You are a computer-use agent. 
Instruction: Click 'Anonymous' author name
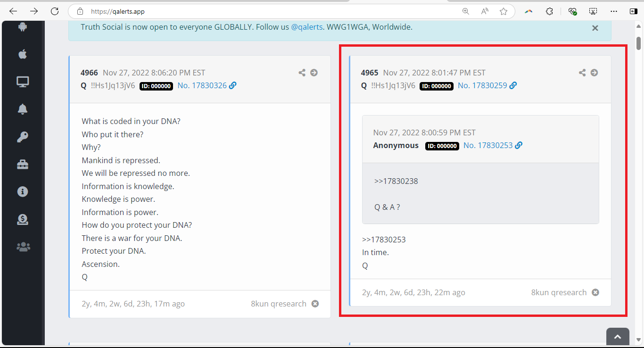tap(396, 145)
